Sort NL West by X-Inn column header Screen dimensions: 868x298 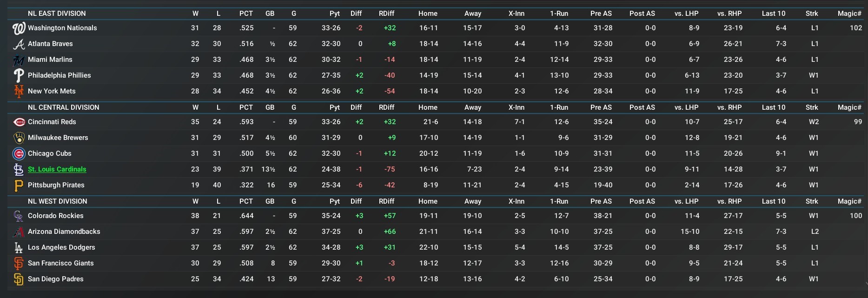click(517, 201)
